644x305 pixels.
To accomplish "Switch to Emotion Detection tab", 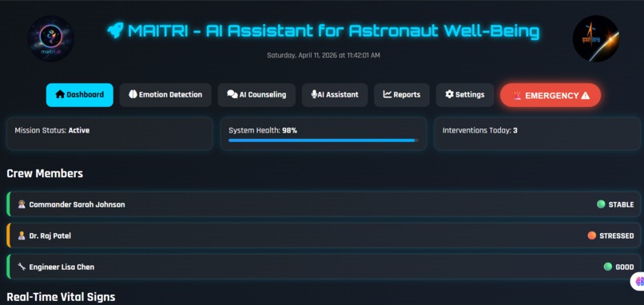I will 165,95.
